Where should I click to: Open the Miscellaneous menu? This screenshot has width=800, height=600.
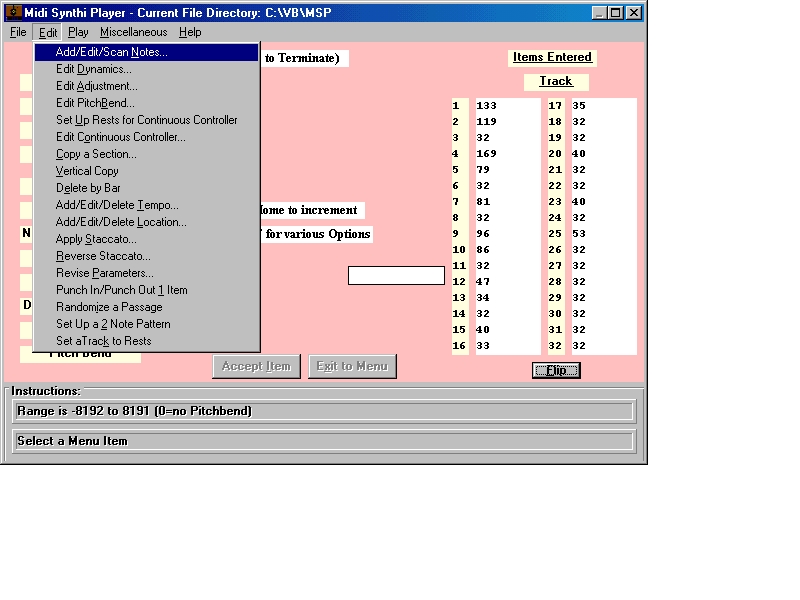(x=134, y=32)
